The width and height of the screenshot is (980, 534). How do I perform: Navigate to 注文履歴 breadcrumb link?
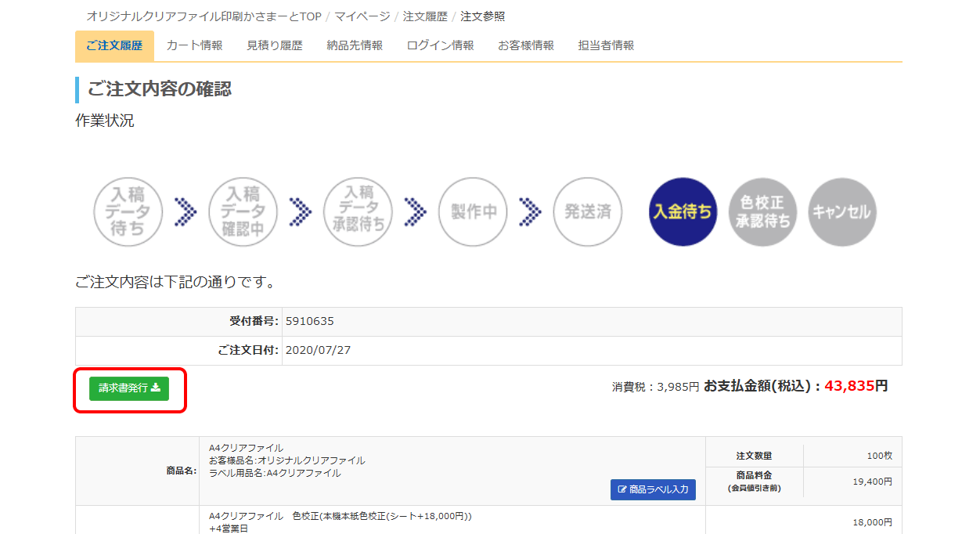point(425,16)
